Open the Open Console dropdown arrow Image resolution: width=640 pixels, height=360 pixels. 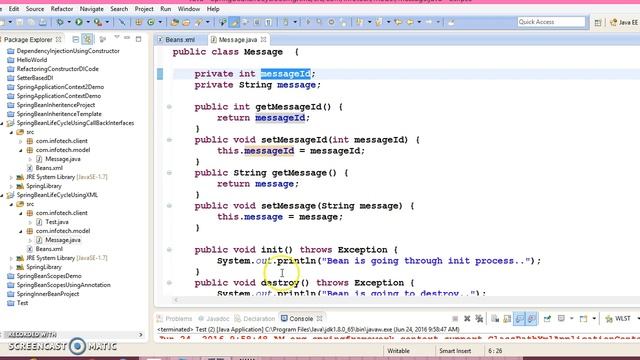pos(594,318)
